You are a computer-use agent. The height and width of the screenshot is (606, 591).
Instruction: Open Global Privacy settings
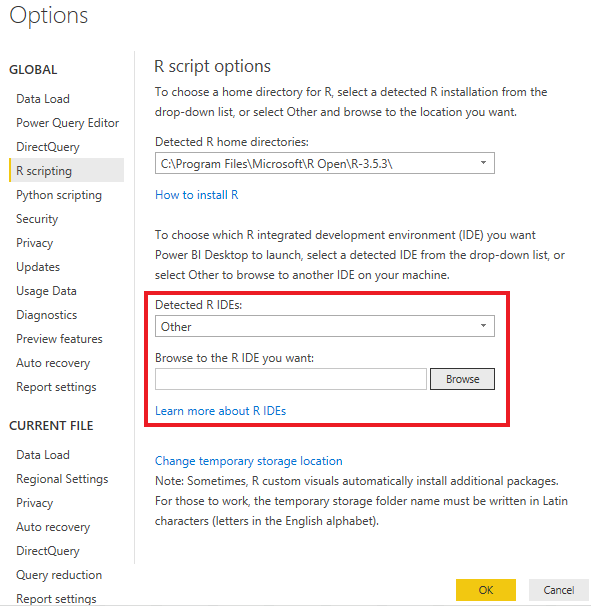(x=35, y=243)
